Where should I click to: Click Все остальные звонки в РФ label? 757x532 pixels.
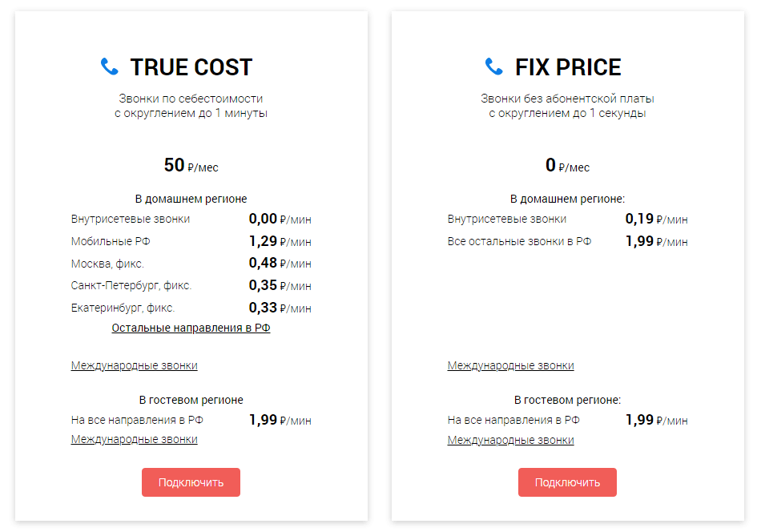(519, 241)
